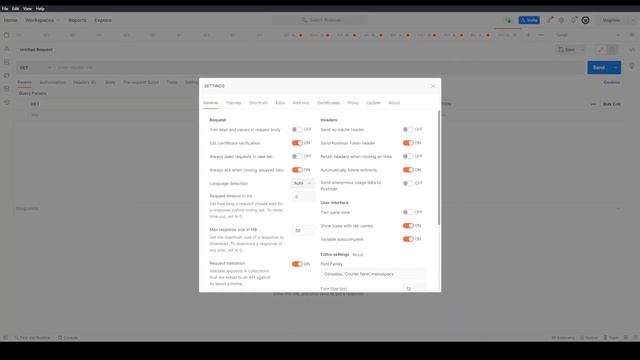Toggle Request Validation switch
The height and width of the screenshot is (360, 640).
[297, 264]
